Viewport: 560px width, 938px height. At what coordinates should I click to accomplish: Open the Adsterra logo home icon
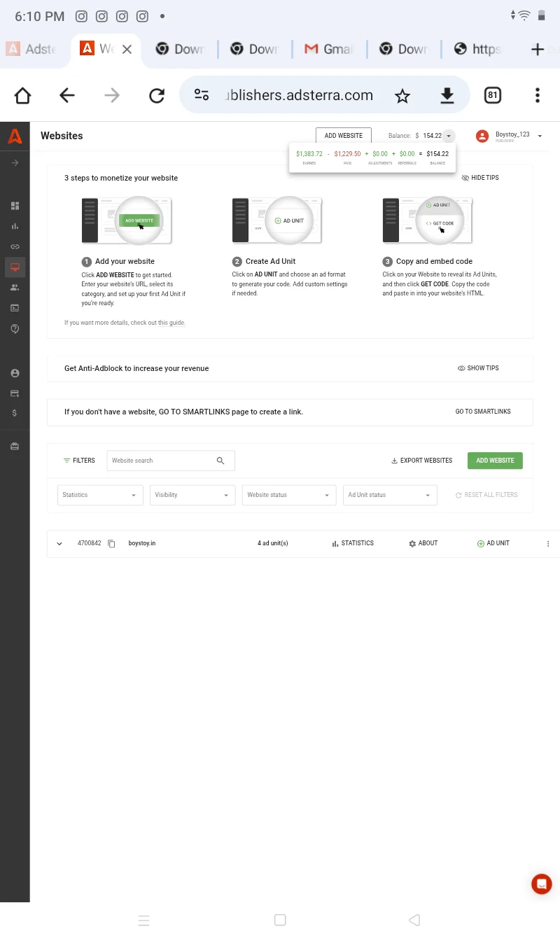(x=15, y=137)
